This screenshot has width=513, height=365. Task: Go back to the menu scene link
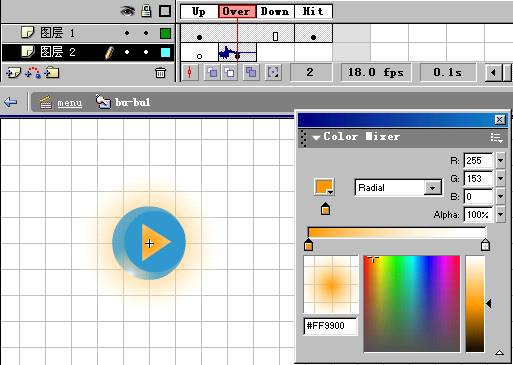[70, 103]
